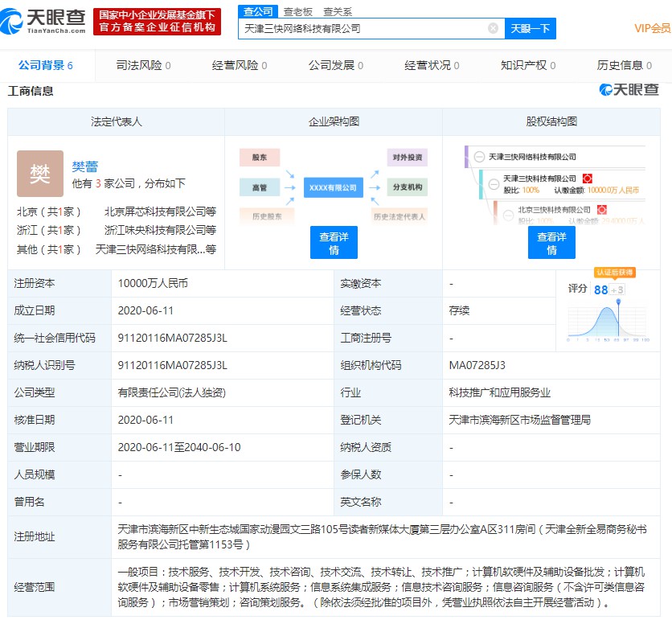
Task: Click red icon beside 天津三快科技有限公司
Action: (587, 178)
